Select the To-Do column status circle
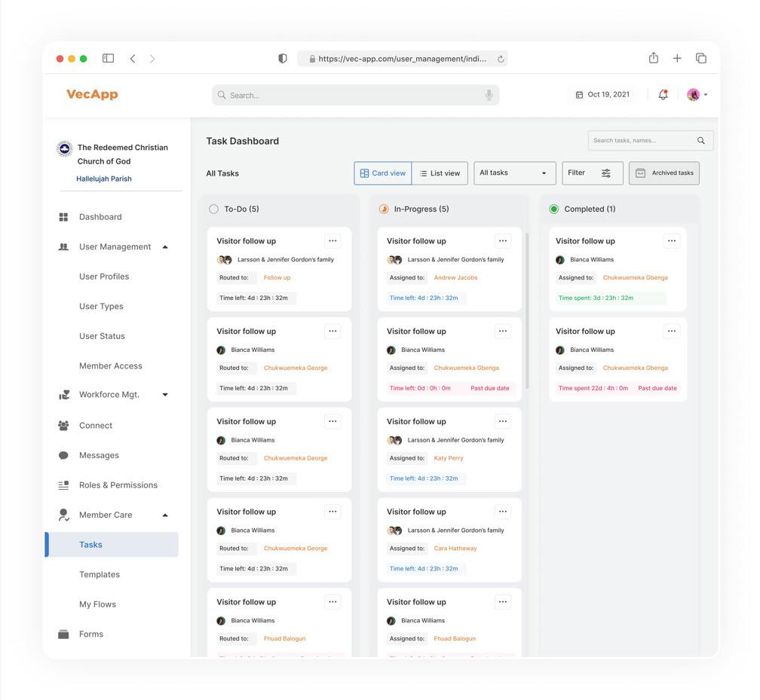 tap(213, 209)
